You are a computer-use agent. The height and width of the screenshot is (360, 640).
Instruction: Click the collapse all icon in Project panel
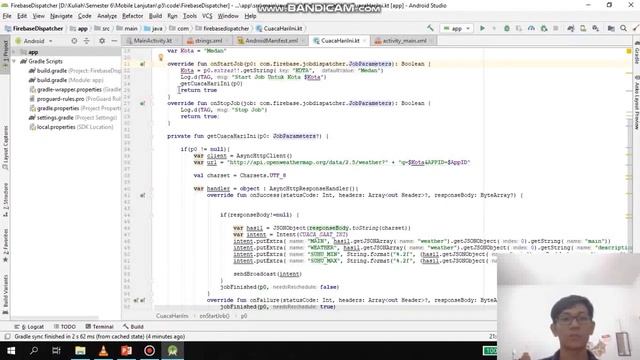tap(87, 41)
